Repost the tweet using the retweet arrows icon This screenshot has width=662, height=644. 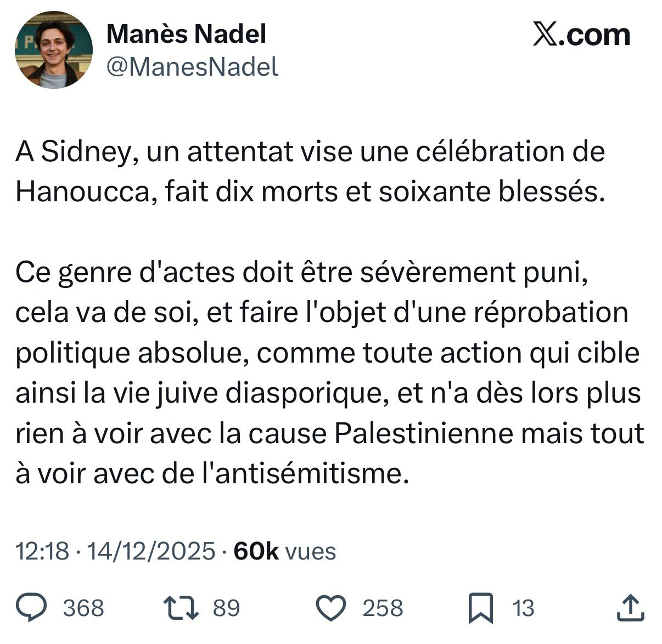[x=181, y=608]
